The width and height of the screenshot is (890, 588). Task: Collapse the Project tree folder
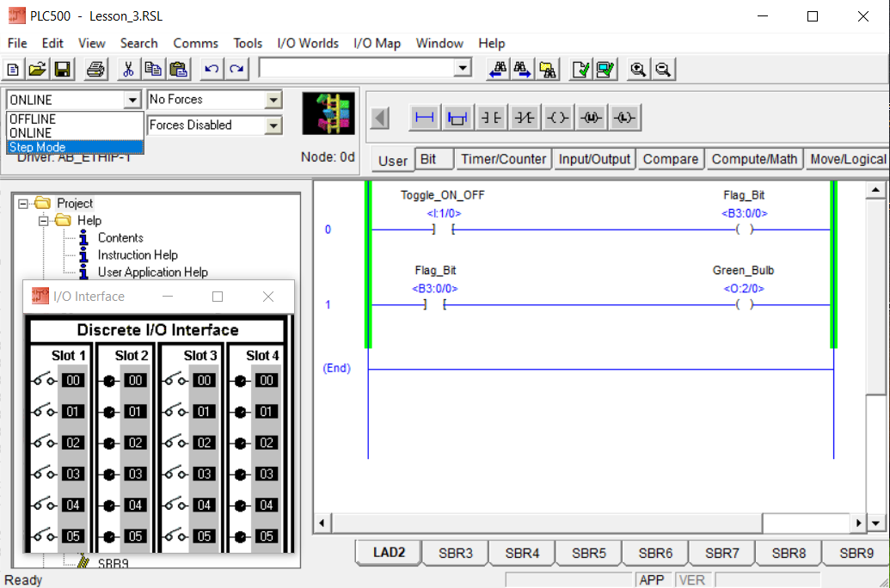[x=22, y=203]
